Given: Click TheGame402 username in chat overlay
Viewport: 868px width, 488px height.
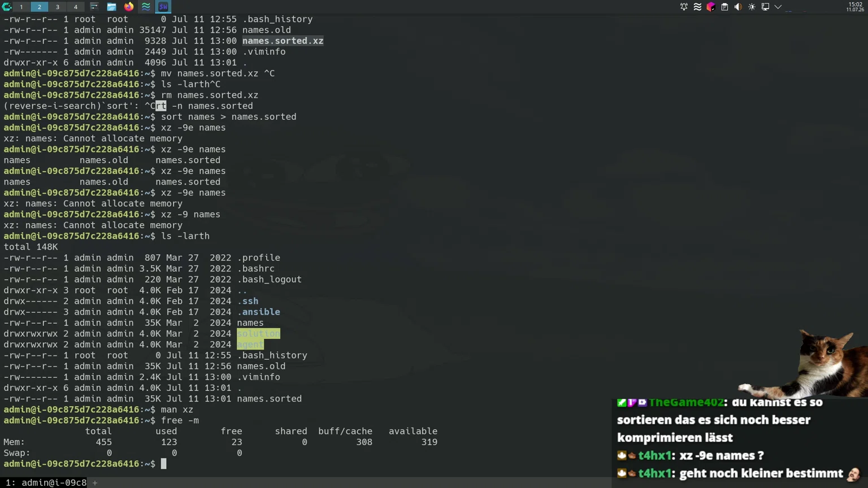Looking at the screenshot, I should coord(686,402).
